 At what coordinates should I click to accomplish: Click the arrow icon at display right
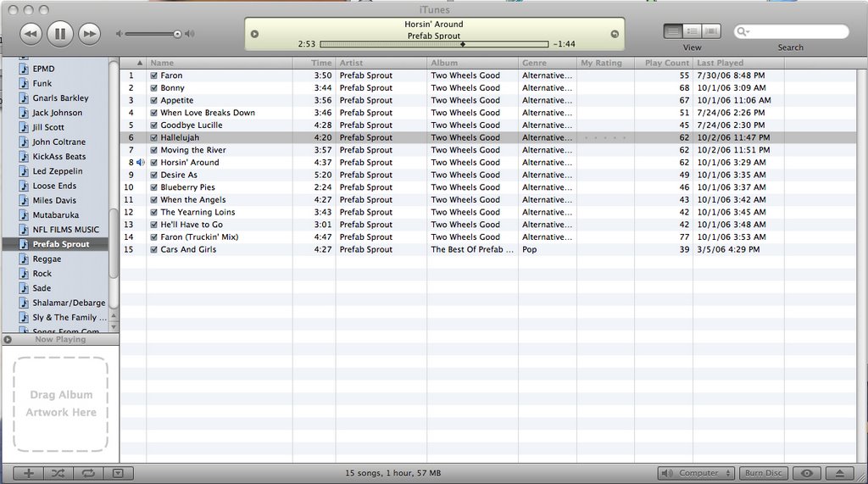point(615,34)
